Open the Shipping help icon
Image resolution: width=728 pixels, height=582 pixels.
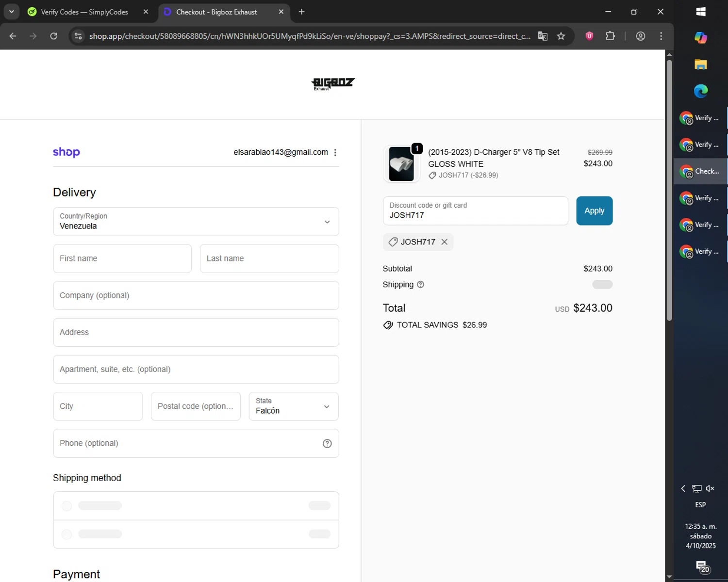pos(420,285)
